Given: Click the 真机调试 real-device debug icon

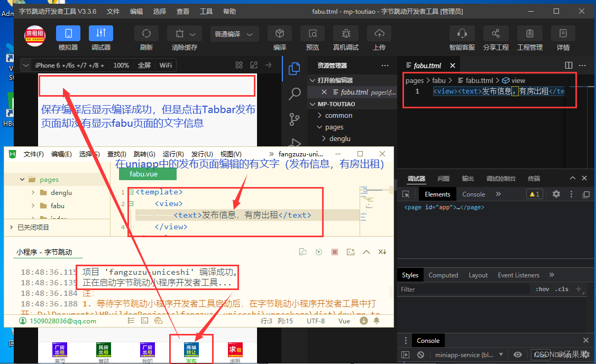Looking at the screenshot, I should pyautogui.click(x=346, y=33).
